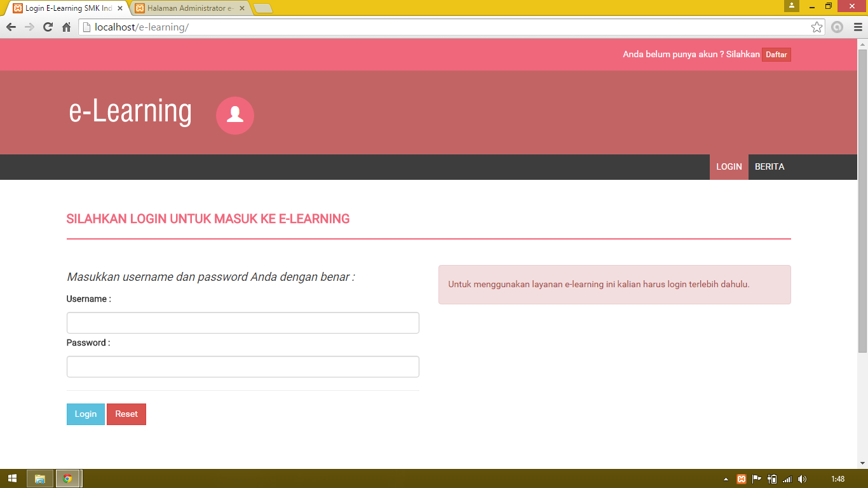Click the Daftar register button

pos(776,55)
